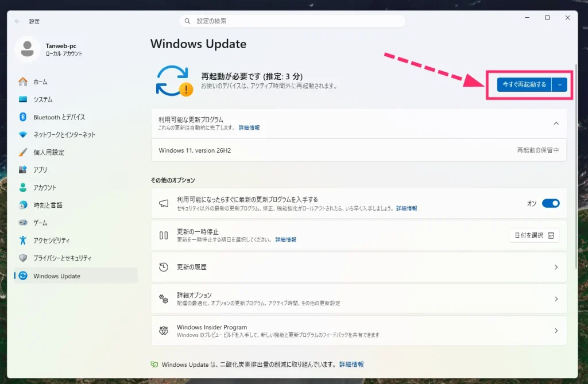Click the アプリ apps icon
Screen dimensions: 588x384
pyautogui.click(x=23, y=169)
